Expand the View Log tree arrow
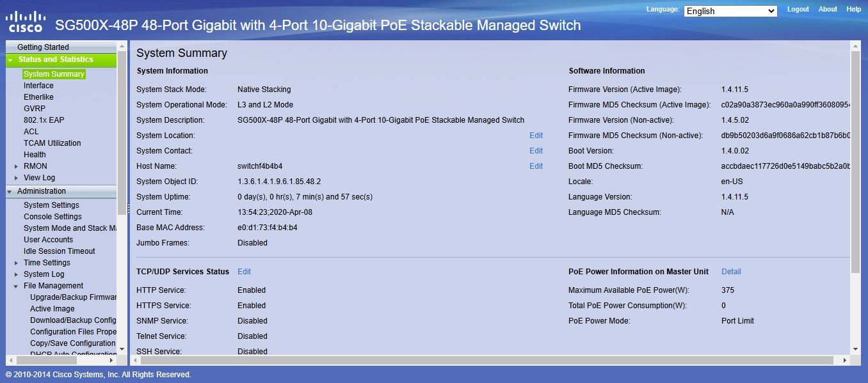This screenshot has height=383, width=868. 17,178
